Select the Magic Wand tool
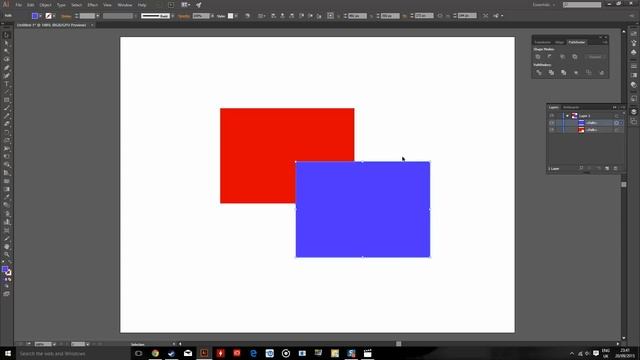This screenshot has height=360, width=640. (6, 51)
